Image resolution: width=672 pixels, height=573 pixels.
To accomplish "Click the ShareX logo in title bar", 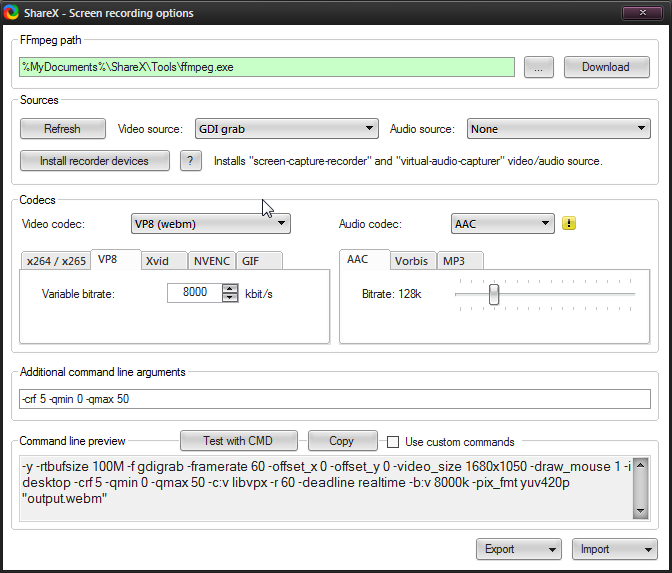I will pyautogui.click(x=12, y=13).
